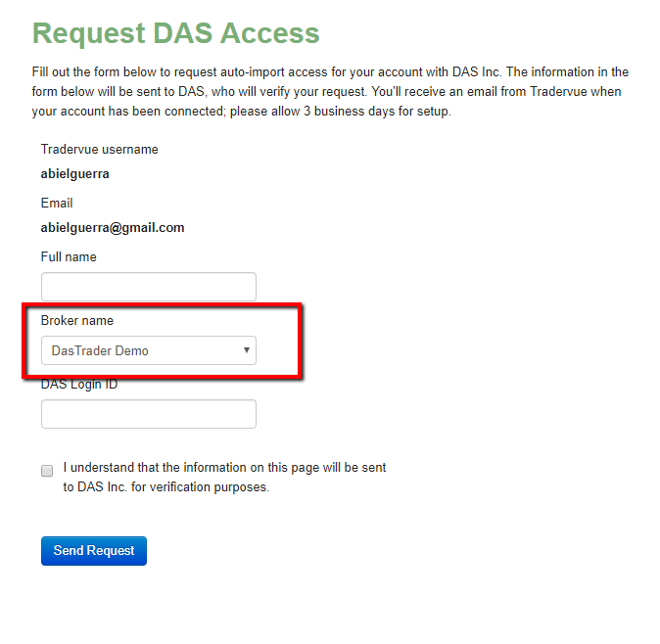Viewport: 660px width, 644px height.
Task: Click the arrow on the Broker name combo box
Action: 247,350
